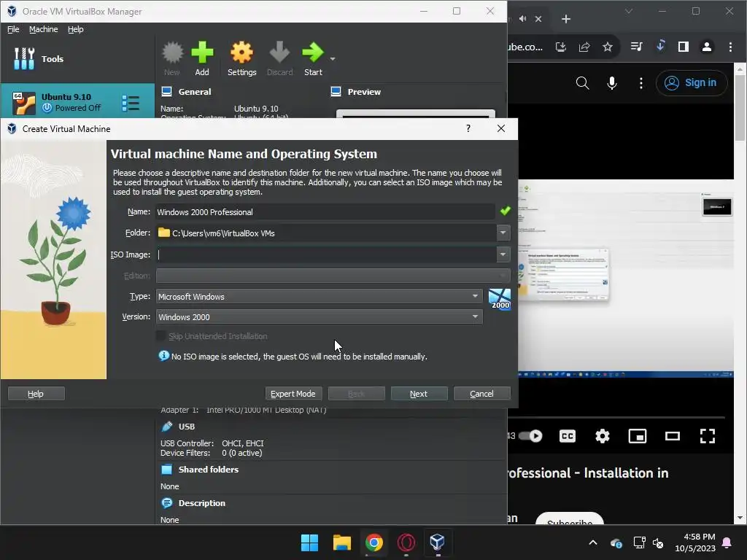The height and width of the screenshot is (560, 747).
Task: Click the USB section header
Action: (x=186, y=426)
